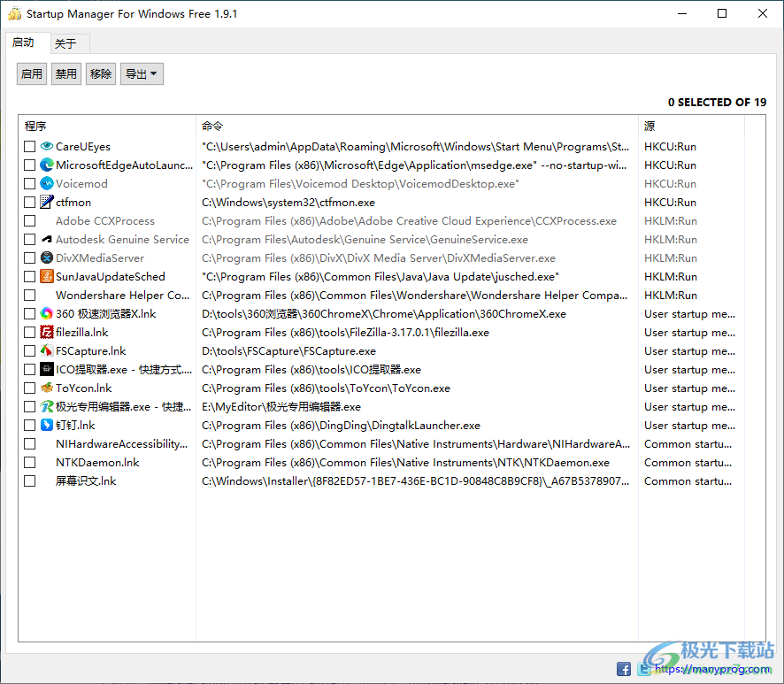The height and width of the screenshot is (684, 784).
Task: Click the 启用 enable button
Action: [32, 74]
